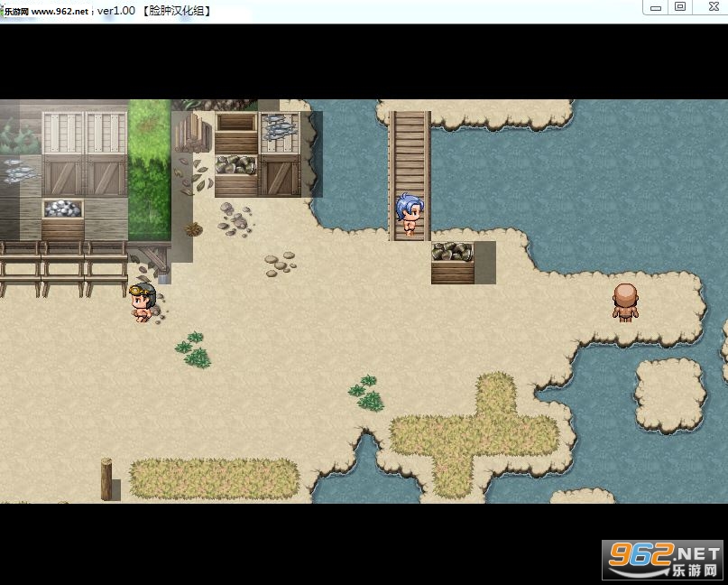This screenshot has height=585, width=728.
Task: Click the crate of rocks beside the bridge
Action: [x=453, y=263]
